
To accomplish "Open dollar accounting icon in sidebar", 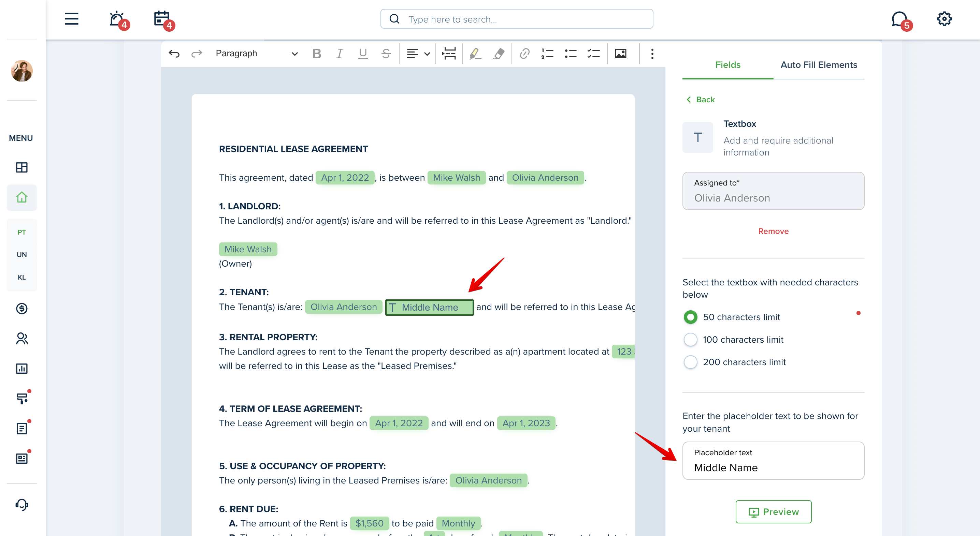I will pos(22,308).
